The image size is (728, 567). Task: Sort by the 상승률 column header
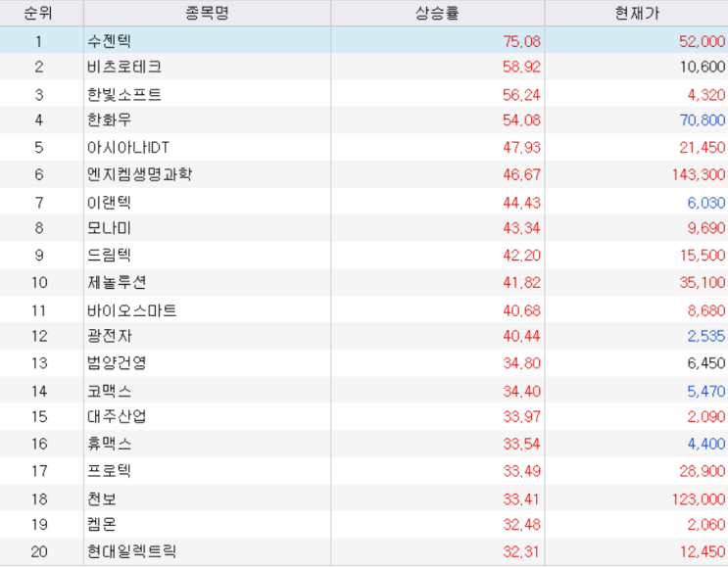click(437, 13)
